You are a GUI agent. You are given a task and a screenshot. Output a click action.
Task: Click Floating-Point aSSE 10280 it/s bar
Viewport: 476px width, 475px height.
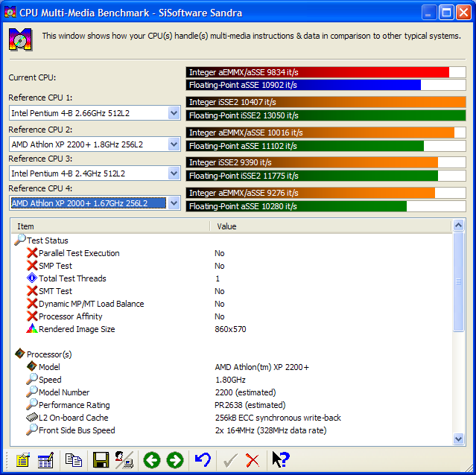326,206
